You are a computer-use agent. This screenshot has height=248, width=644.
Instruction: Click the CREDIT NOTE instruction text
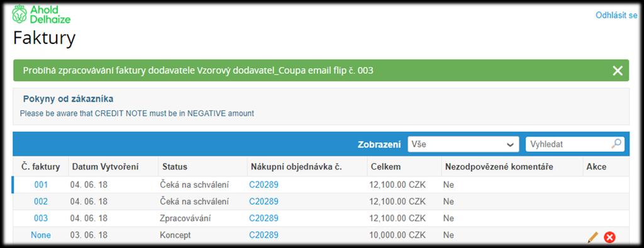[x=136, y=114]
